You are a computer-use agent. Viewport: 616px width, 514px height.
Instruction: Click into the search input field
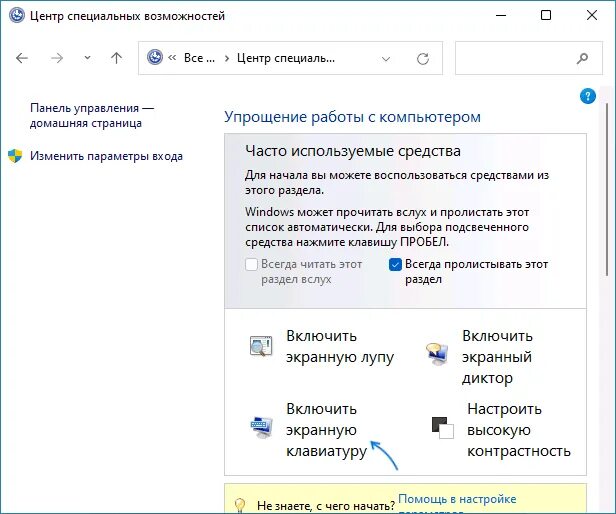(528, 58)
